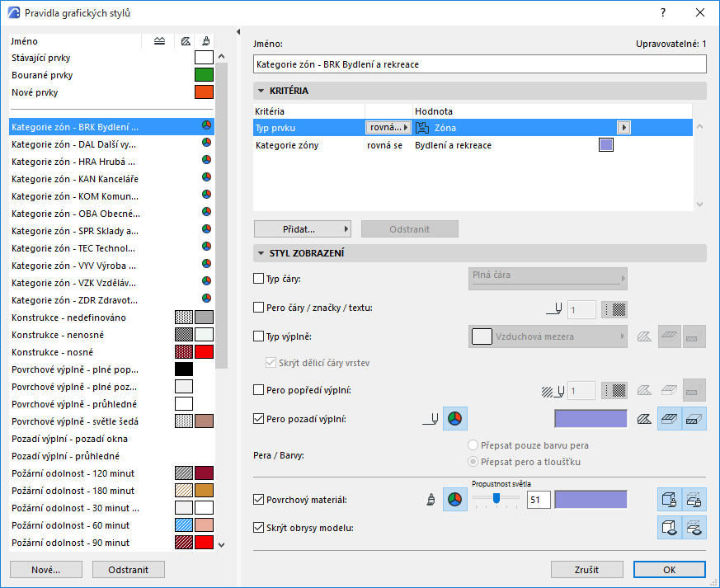
Task: Click the Propustnost světla value field 51
Action: click(539, 500)
